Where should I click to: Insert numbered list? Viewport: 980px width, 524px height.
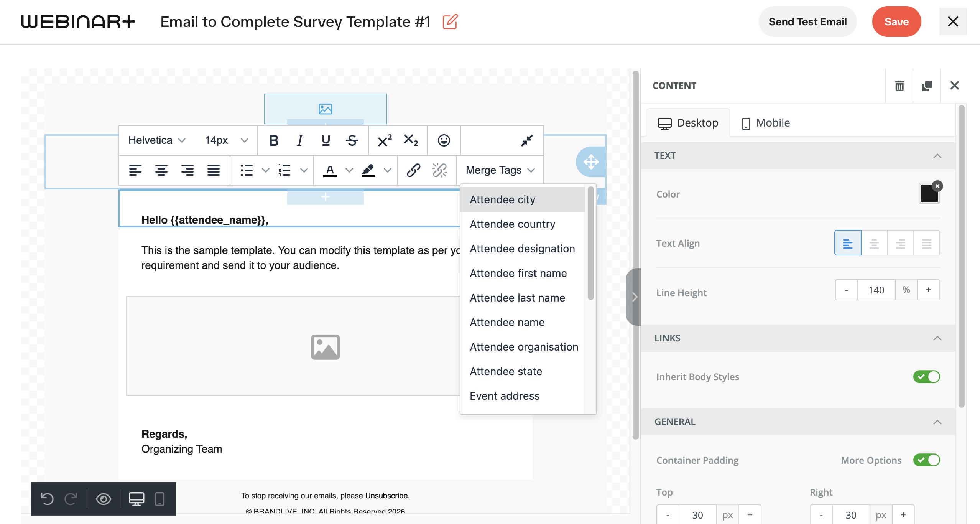coord(284,170)
